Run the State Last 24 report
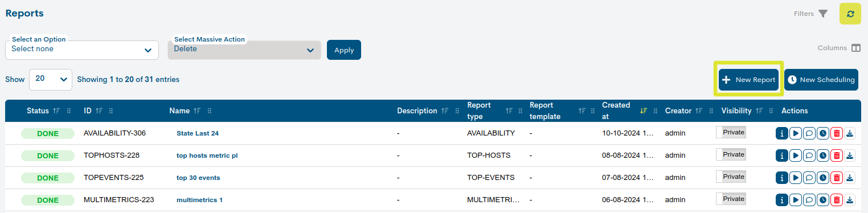Screen dimensions: 868x213 point(796,133)
